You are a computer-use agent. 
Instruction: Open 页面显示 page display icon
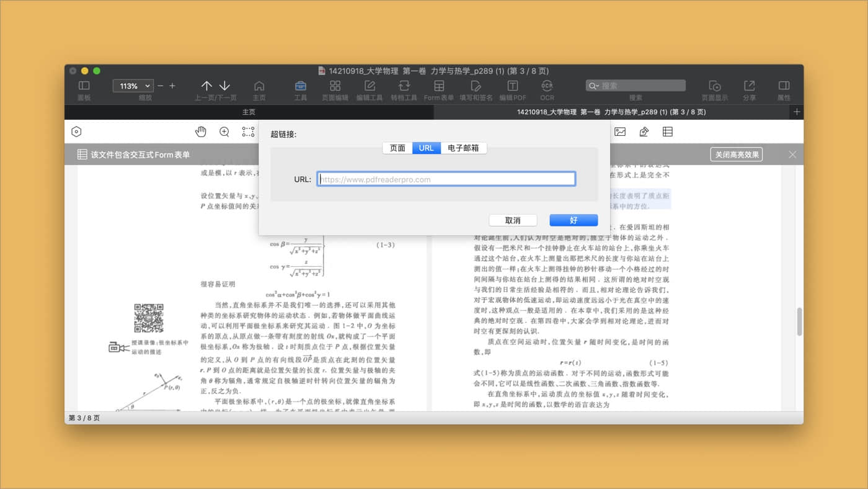tap(715, 86)
